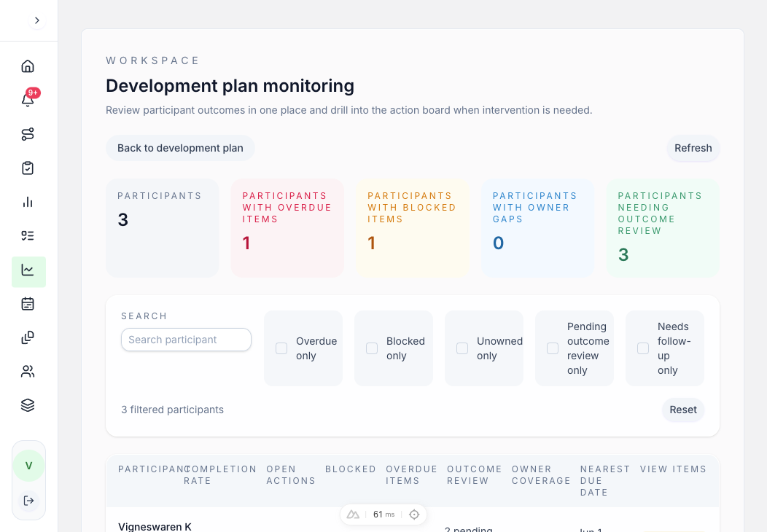Click the View Items column header
Screen dimensions: 767x532
(x=673, y=469)
